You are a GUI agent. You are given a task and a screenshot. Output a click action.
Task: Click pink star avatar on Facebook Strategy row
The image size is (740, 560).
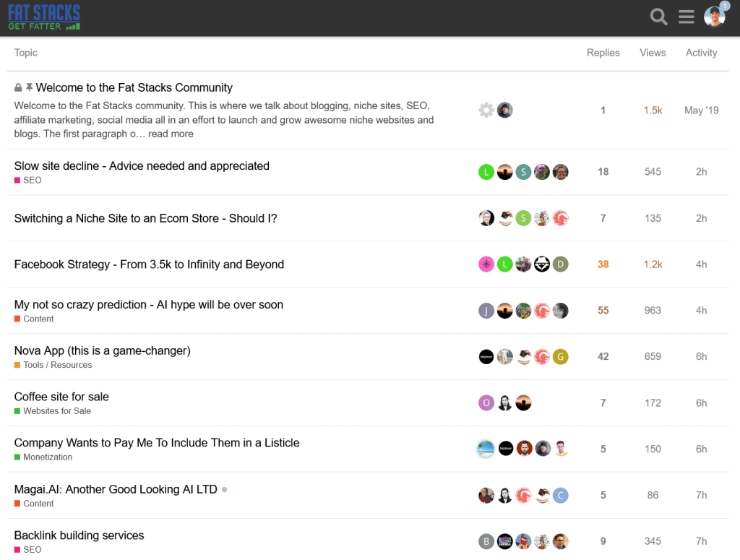486,264
